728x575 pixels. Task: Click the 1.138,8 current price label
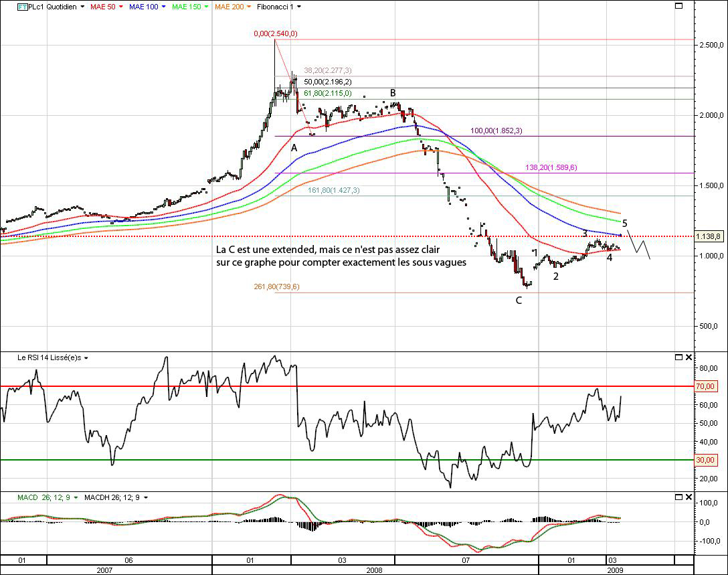tap(709, 236)
